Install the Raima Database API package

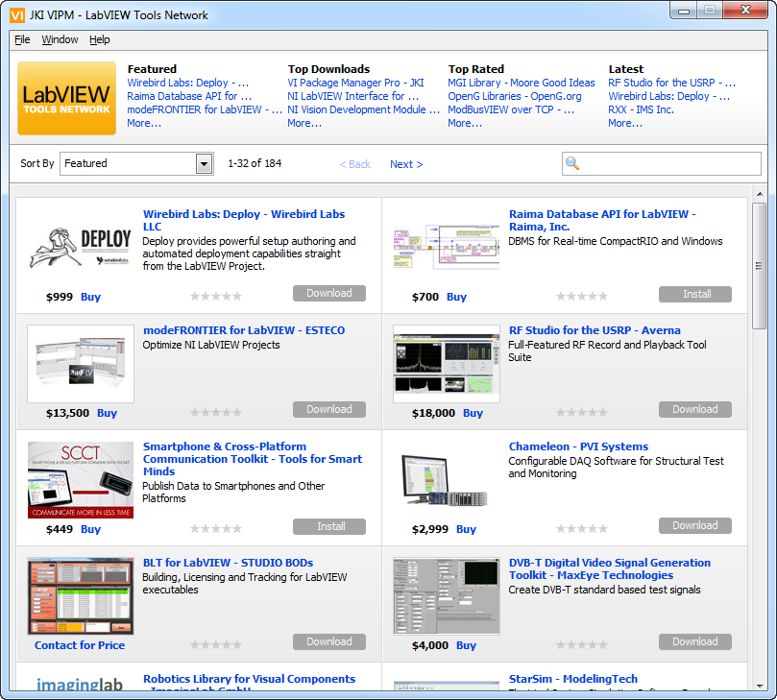coord(695,294)
